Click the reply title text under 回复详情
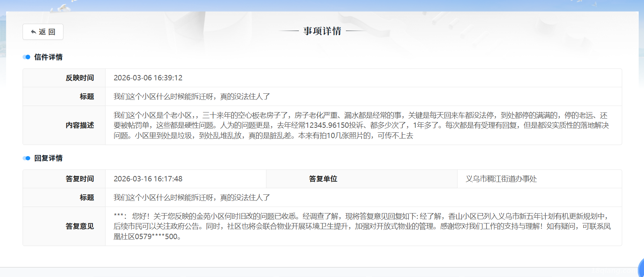This screenshot has height=277, width=644. (x=191, y=197)
